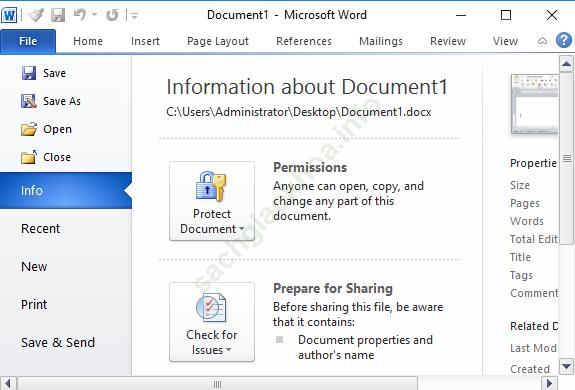Minimize the ribbon with the caret icon
Viewport: 575px width, 390px height.
point(542,41)
